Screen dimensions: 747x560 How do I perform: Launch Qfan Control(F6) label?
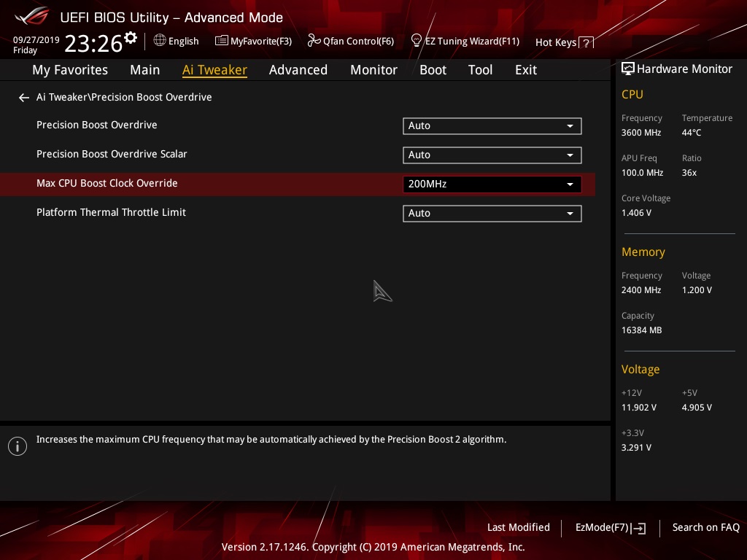click(x=359, y=42)
